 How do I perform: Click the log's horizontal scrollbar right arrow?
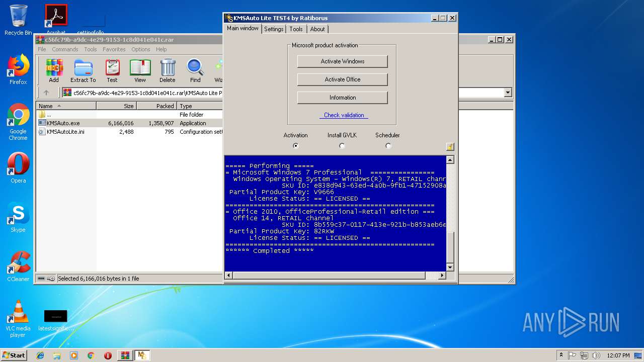pyautogui.click(x=442, y=276)
